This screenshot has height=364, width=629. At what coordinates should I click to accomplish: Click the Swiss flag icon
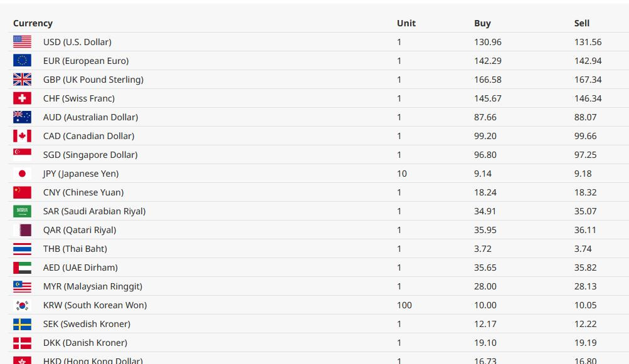tap(22, 98)
